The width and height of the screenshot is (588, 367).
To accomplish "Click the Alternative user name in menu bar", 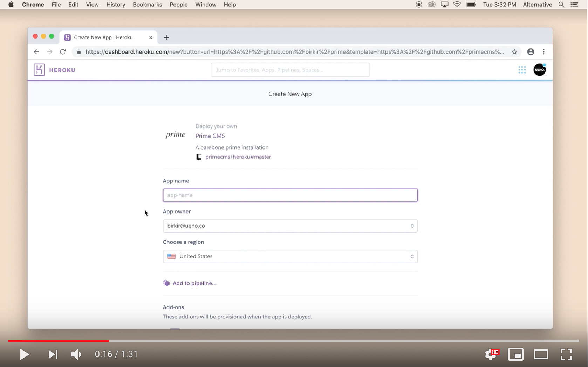I will 537,5.
